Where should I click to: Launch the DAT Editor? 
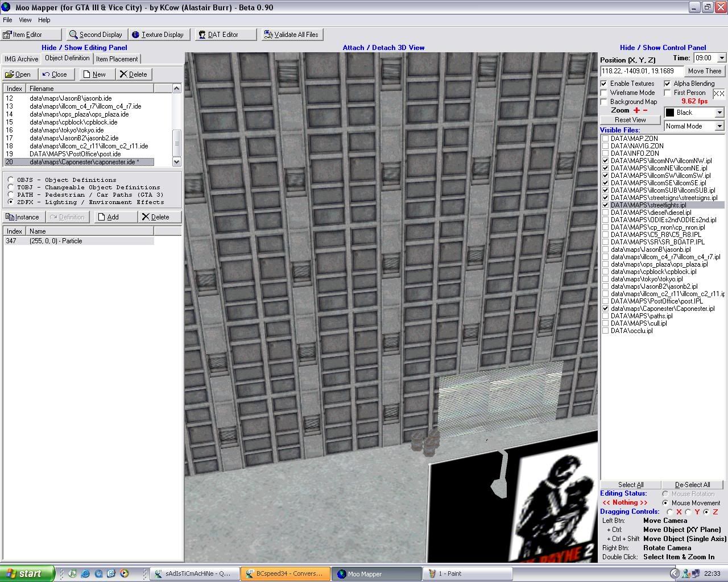(x=224, y=34)
